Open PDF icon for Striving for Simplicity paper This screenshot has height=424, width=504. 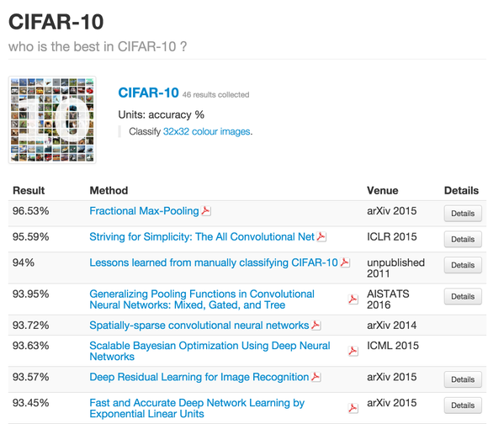coord(321,237)
